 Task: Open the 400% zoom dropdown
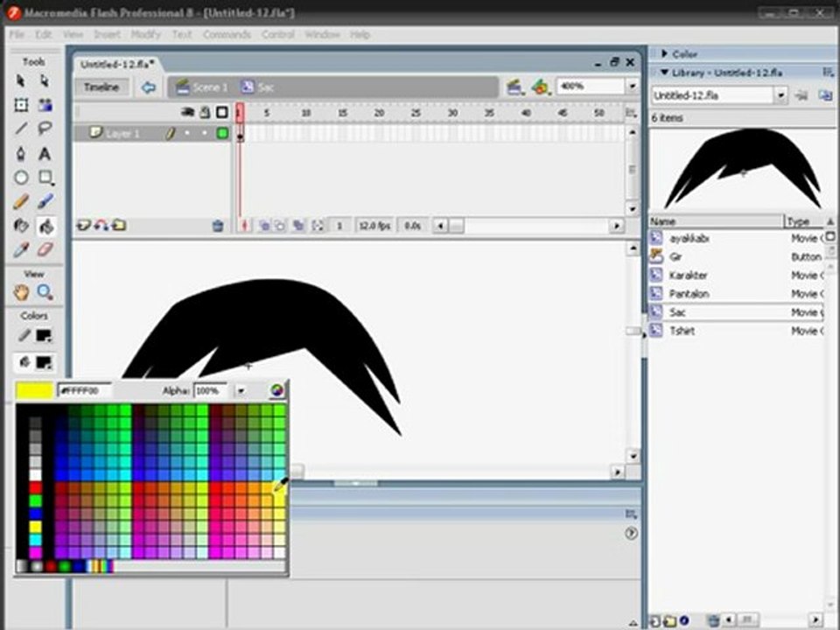pos(632,87)
